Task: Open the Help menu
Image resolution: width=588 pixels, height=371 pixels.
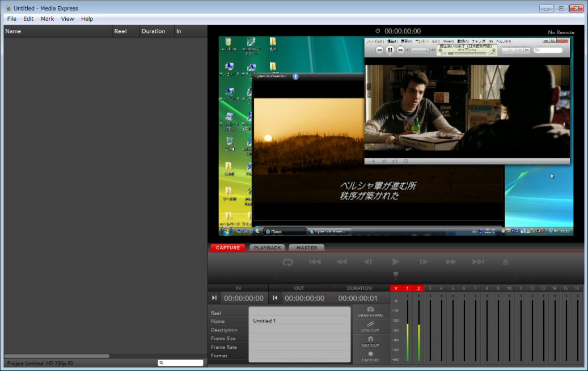Action: click(87, 19)
